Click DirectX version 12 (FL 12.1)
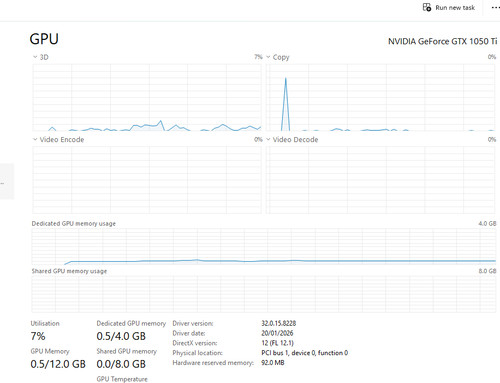 [277, 343]
